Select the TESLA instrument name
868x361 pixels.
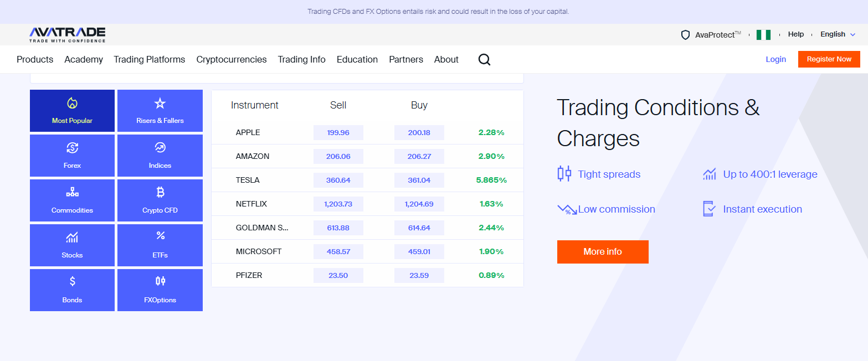[x=248, y=180]
